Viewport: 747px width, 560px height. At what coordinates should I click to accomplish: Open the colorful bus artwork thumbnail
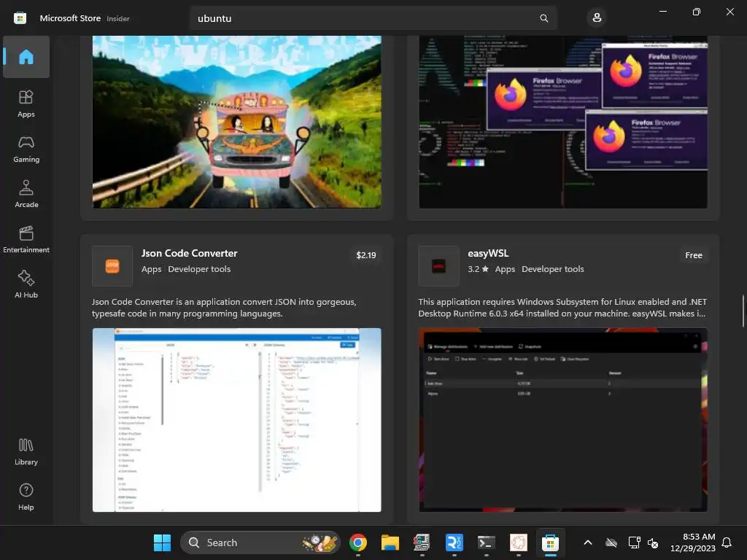point(237,122)
